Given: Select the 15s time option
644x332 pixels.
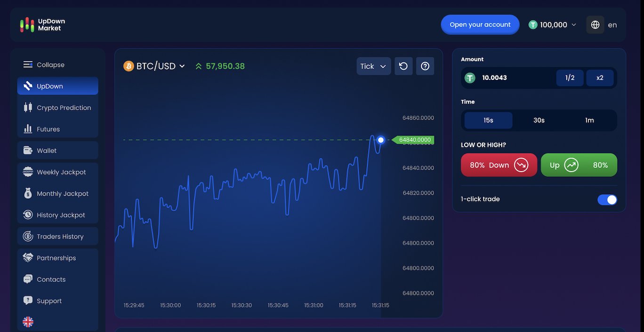Looking at the screenshot, I should pos(488,120).
